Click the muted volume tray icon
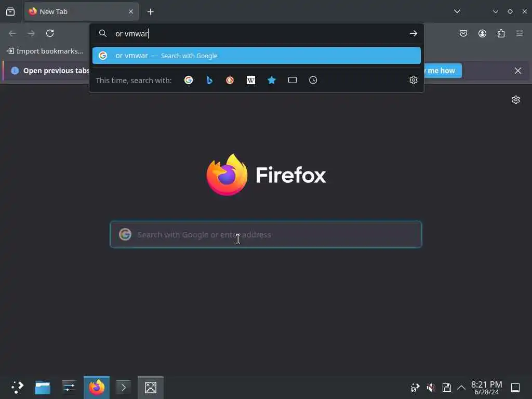This screenshot has height=399, width=532. [431, 388]
